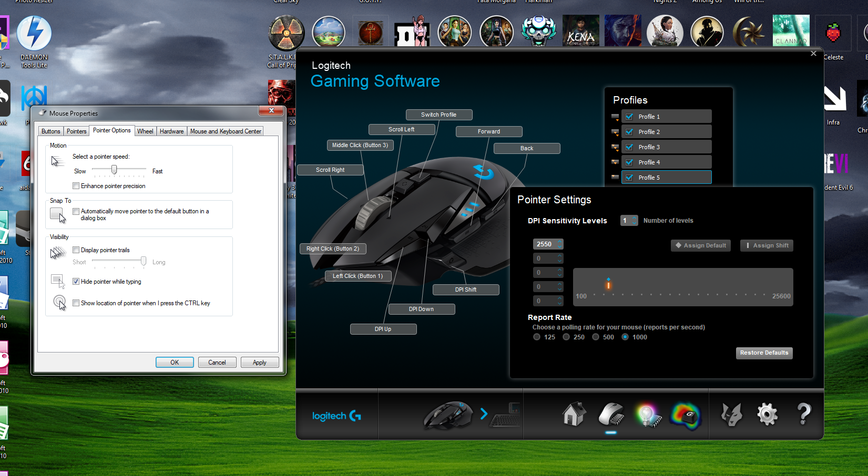Image resolution: width=868 pixels, height=476 pixels.
Task: Open the Home view in Logitech Gaming Software
Action: (x=574, y=414)
